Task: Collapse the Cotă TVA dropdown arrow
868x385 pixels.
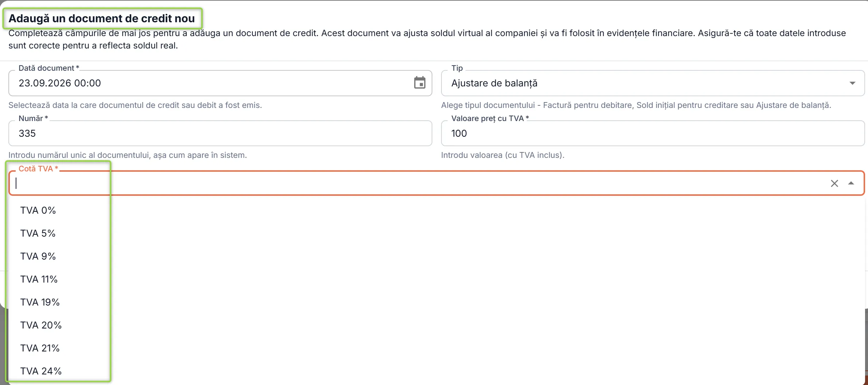Action: tap(851, 183)
